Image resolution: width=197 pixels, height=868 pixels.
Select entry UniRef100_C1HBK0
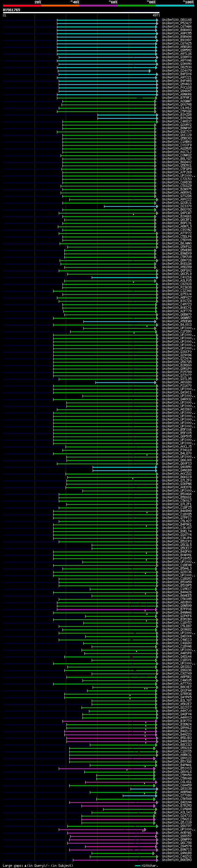176,142
